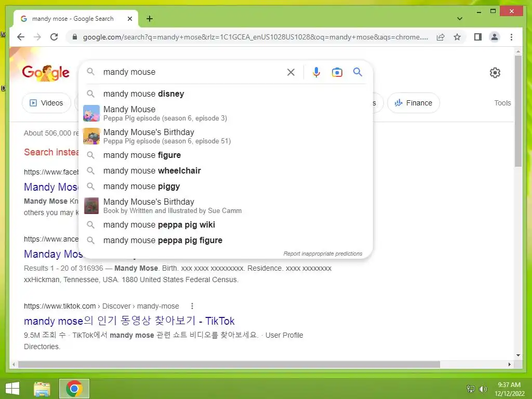Click Report inappropriate predictions

point(323,254)
